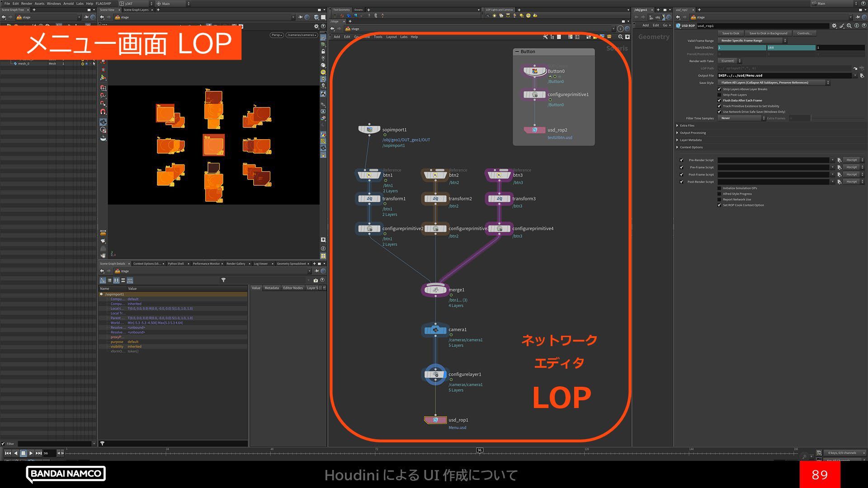
Task: Toggle Report Network Use checkbox
Action: [719, 199]
